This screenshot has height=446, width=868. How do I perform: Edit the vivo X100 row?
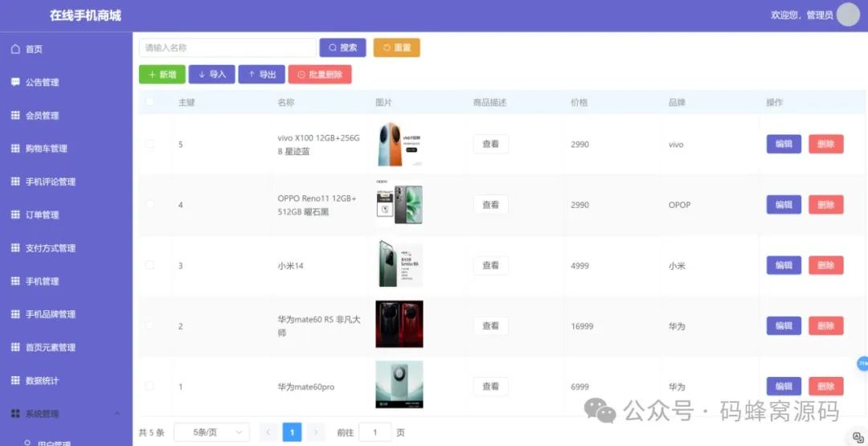click(784, 144)
